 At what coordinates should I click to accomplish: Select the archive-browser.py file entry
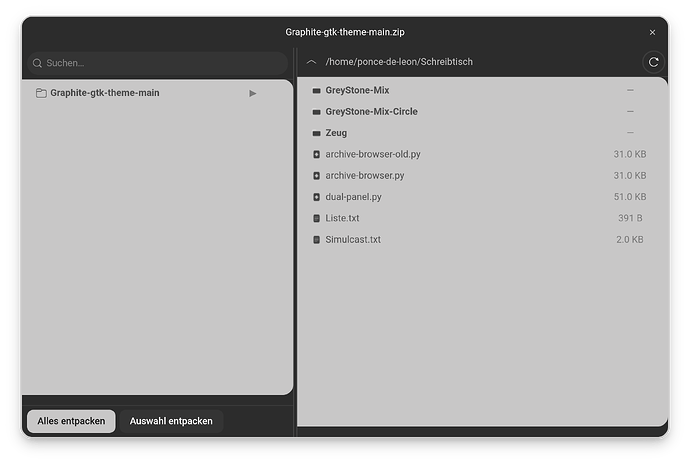coord(367,176)
